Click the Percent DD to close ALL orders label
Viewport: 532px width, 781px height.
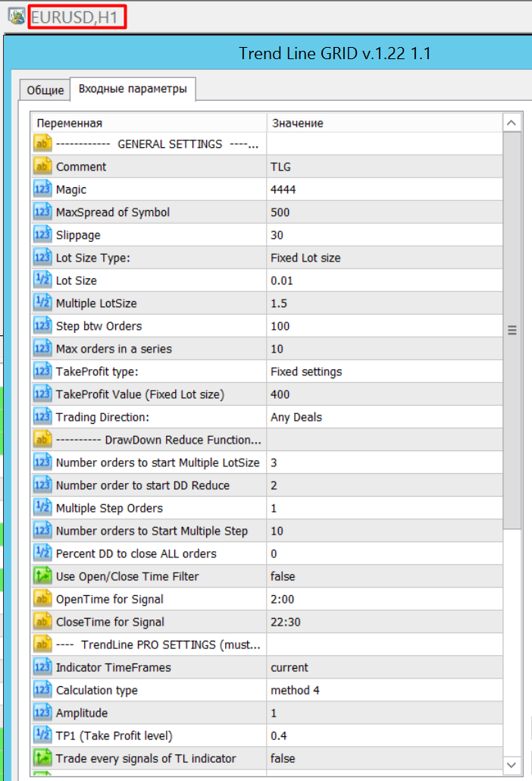click(136, 554)
